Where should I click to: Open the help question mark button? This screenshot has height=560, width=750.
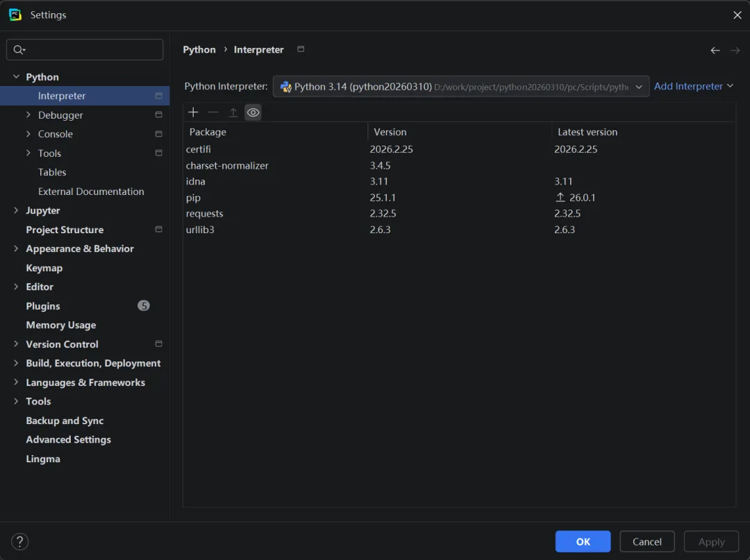tap(19, 541)
